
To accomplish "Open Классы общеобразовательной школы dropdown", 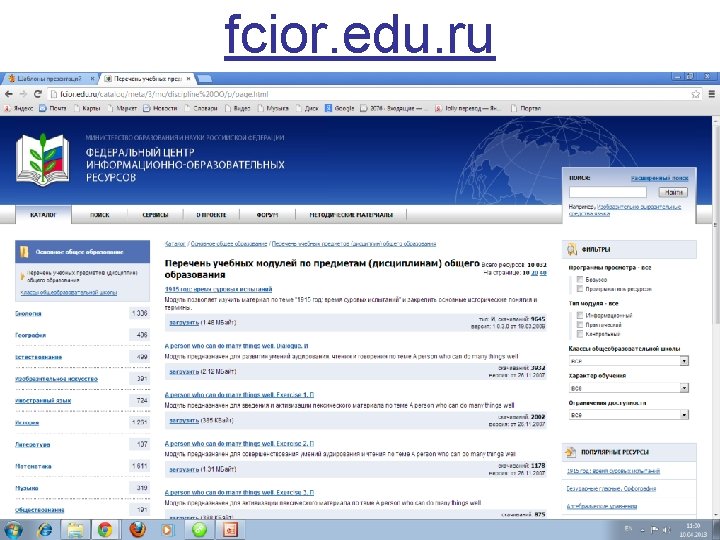I will tap(629, 361).
